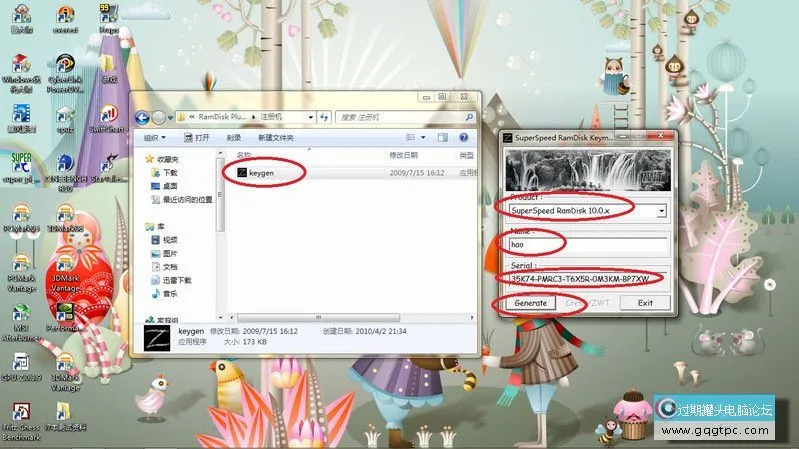Open the Fritz Chess Benchmark desktop icon
Viewport: 799px width, 449px height.
pyautogui.click(x=21, y=421)
